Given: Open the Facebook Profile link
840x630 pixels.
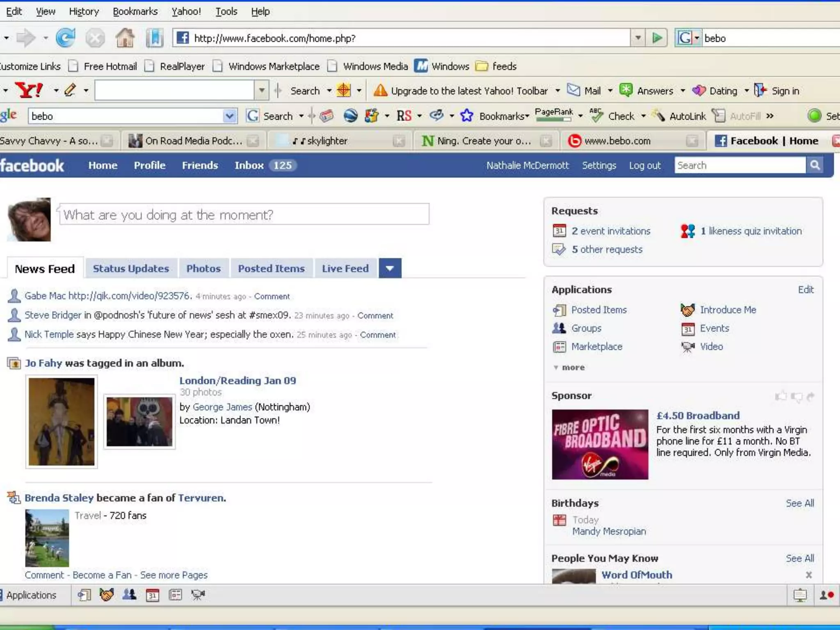Looking at the screenshot, I should pyautogui.click(x=150, y=165).
